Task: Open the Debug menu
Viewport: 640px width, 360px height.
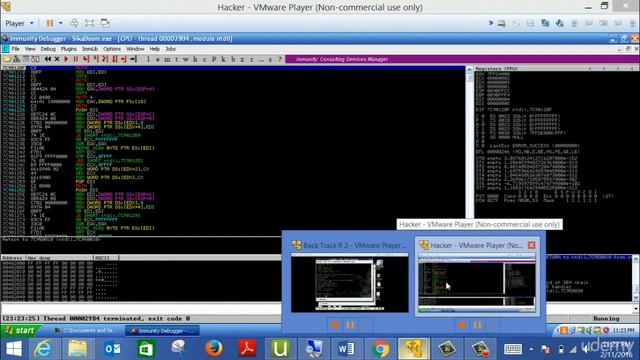Action: 48,49
